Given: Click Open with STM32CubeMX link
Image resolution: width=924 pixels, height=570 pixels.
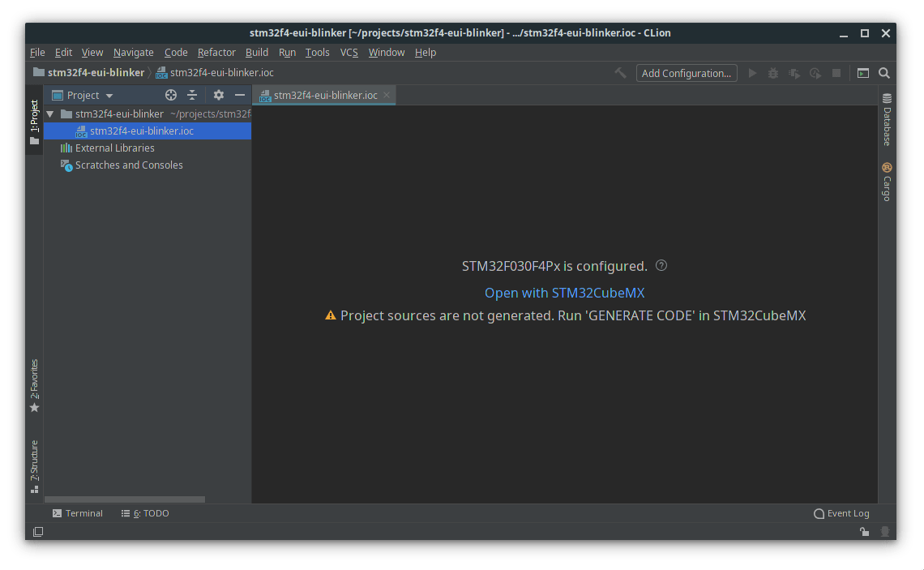Looking at the screenshot, I should [564, 293].
